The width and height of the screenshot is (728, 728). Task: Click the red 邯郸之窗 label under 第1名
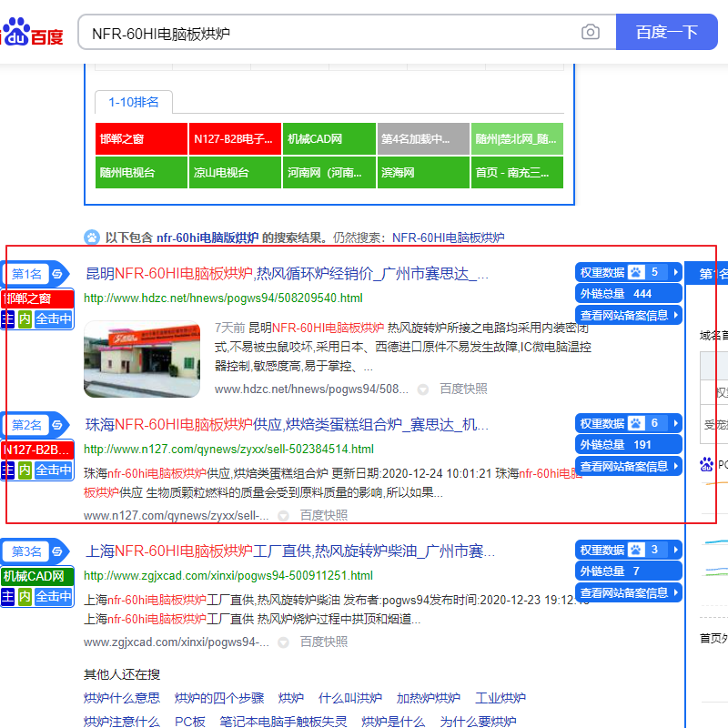(x=37, y=298)
